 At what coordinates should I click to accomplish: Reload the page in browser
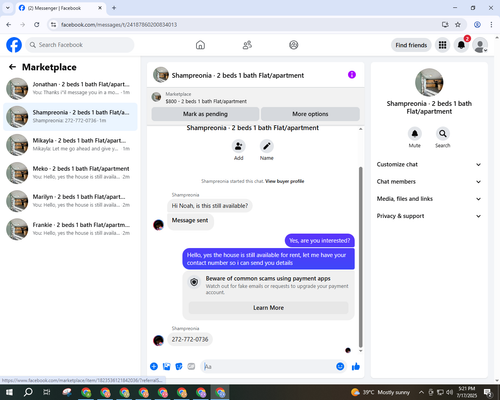pos(37,25)
